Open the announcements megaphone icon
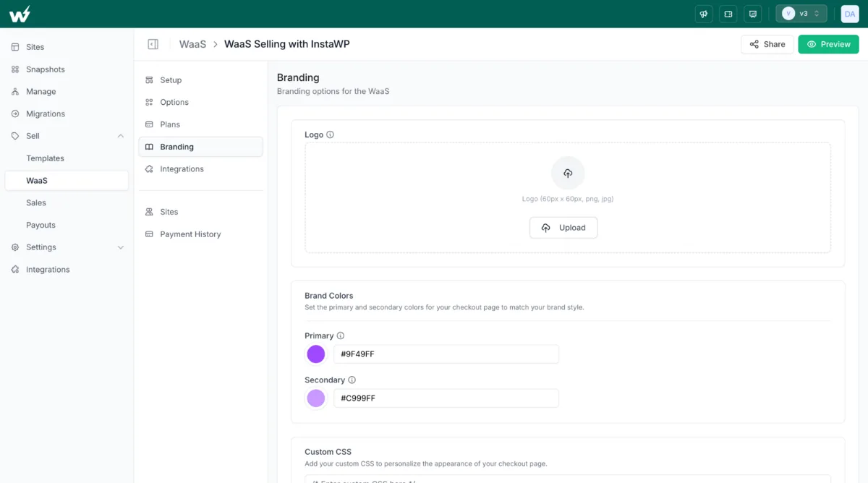Viewport: 868px width, 483px height. pyautogui.click(x=704, y=14)
